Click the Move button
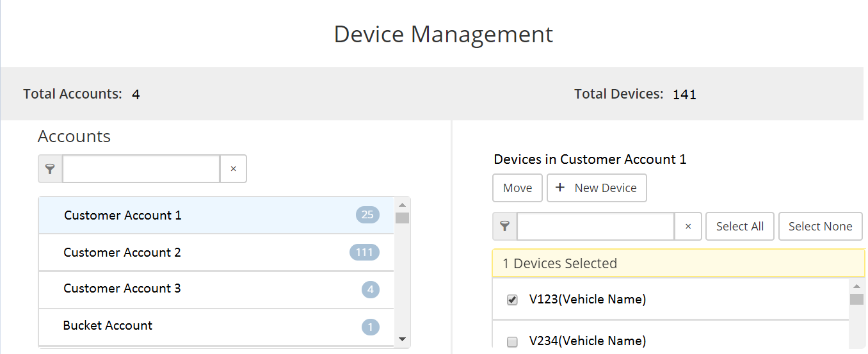This screenshot has width=868, height=354. click(x=517, y=188)
